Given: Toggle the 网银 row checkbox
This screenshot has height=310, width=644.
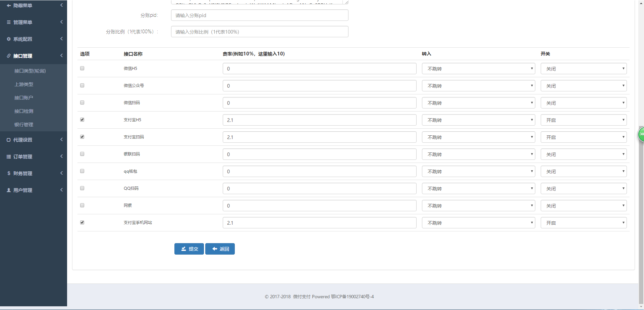Looking at the screenshot, I should coord(82,205).
